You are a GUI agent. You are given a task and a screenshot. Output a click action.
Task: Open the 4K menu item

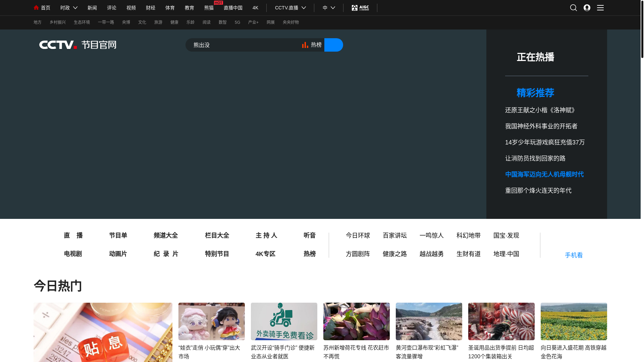coord(256,8)
